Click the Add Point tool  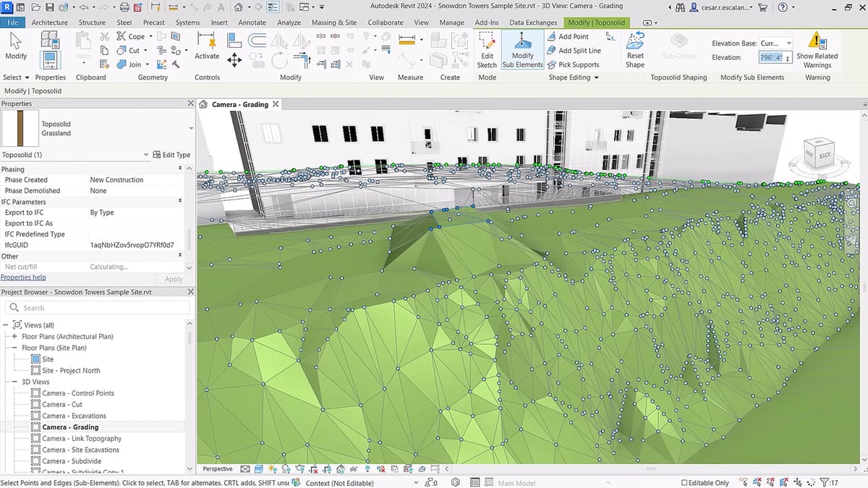[573, 36]
